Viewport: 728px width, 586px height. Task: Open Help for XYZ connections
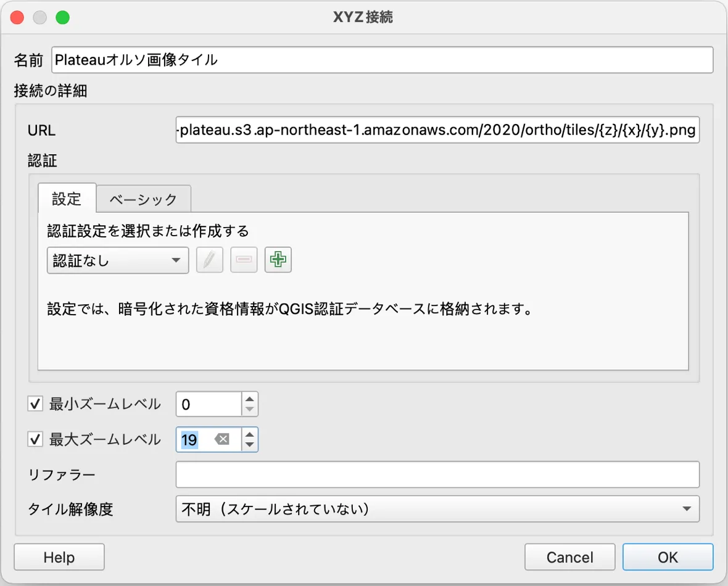coord(59,556)
